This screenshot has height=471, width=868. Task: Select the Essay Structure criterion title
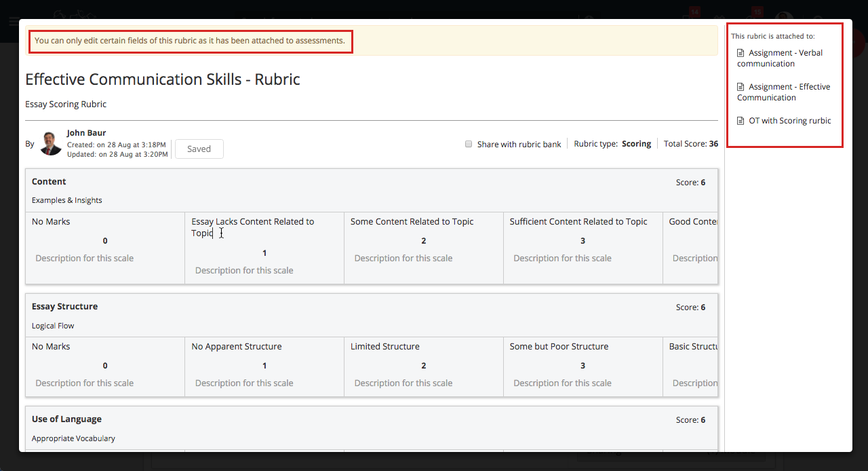(x=64, y=307)
